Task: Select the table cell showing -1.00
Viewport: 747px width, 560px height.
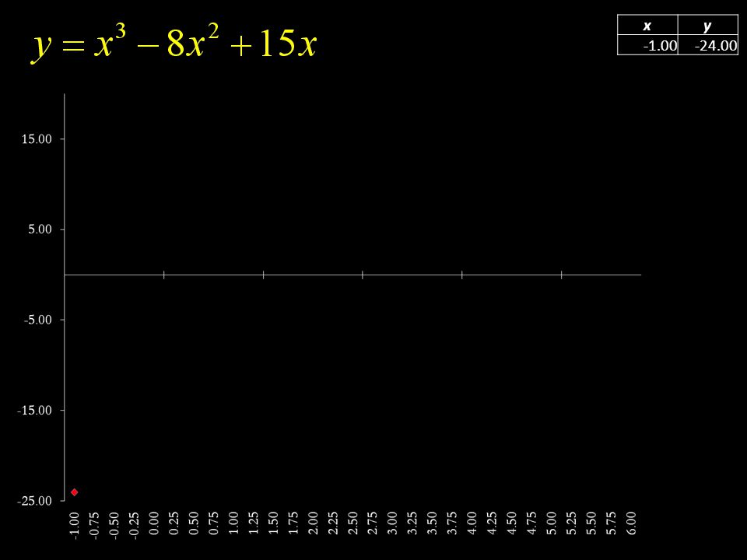Action: click(x=647, y=45)
